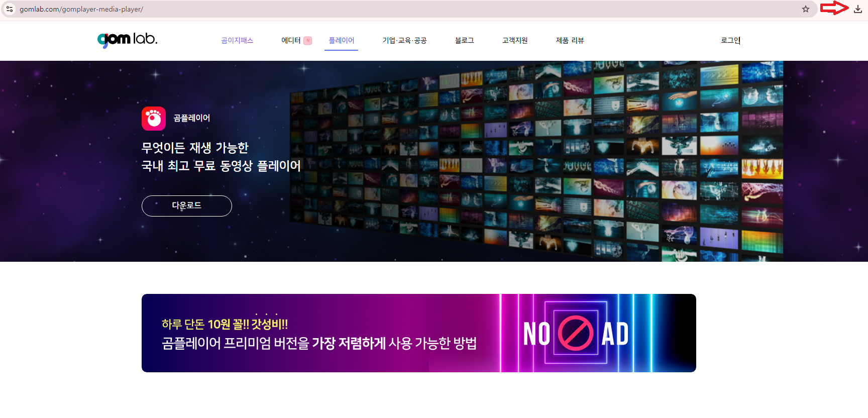Open the 에디터 menu item
868x418 pixels.
click(291, 41)
